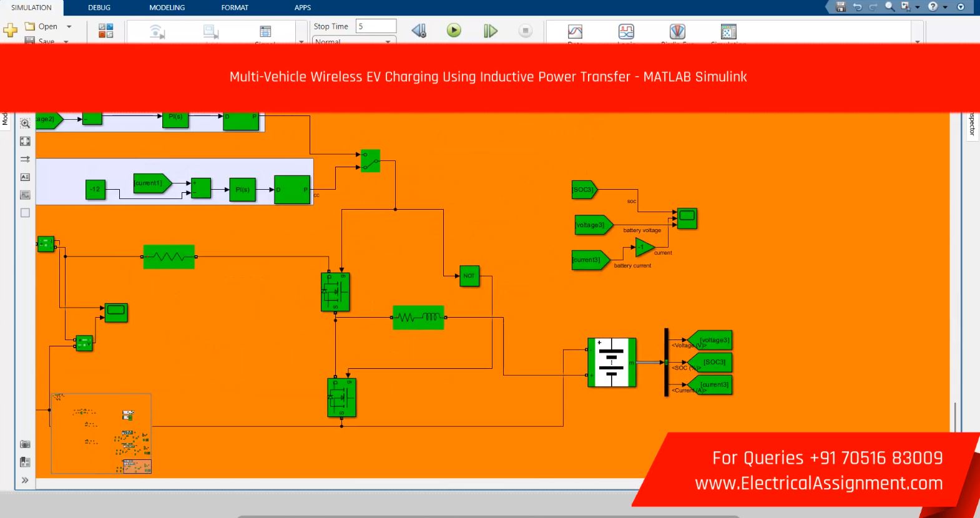
Task: Select the current1 From block
Action: 152,183
